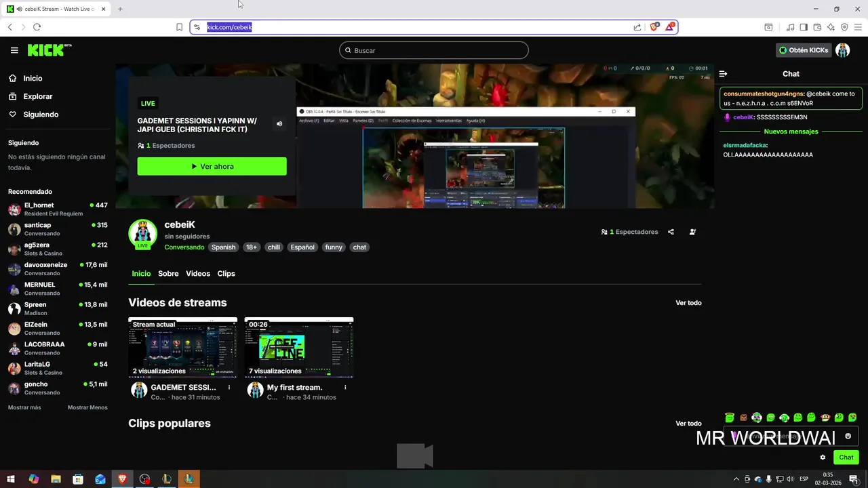
Task: Click the Obtén KICKs button
Action: tap(804, 50)
